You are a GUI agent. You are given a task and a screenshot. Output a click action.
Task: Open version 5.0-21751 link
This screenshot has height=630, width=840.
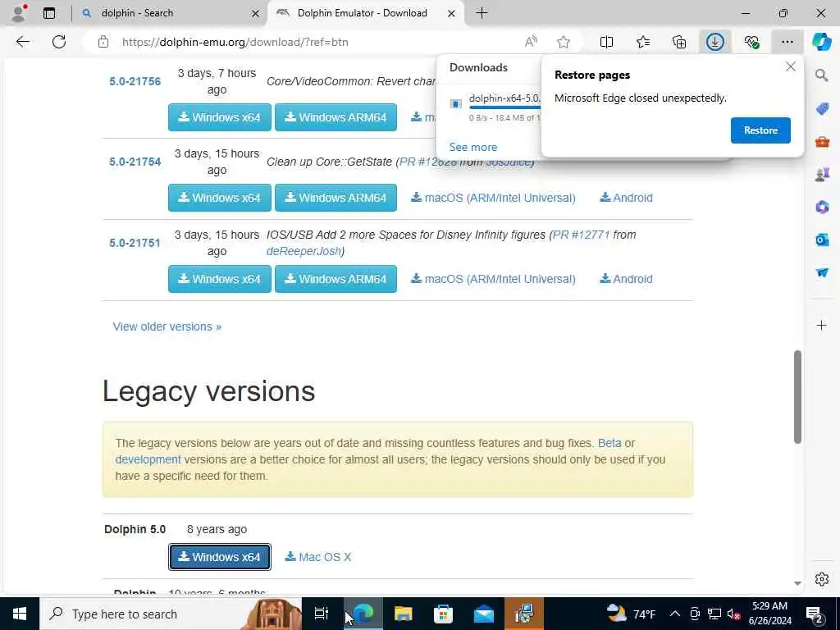pos(135,243)
